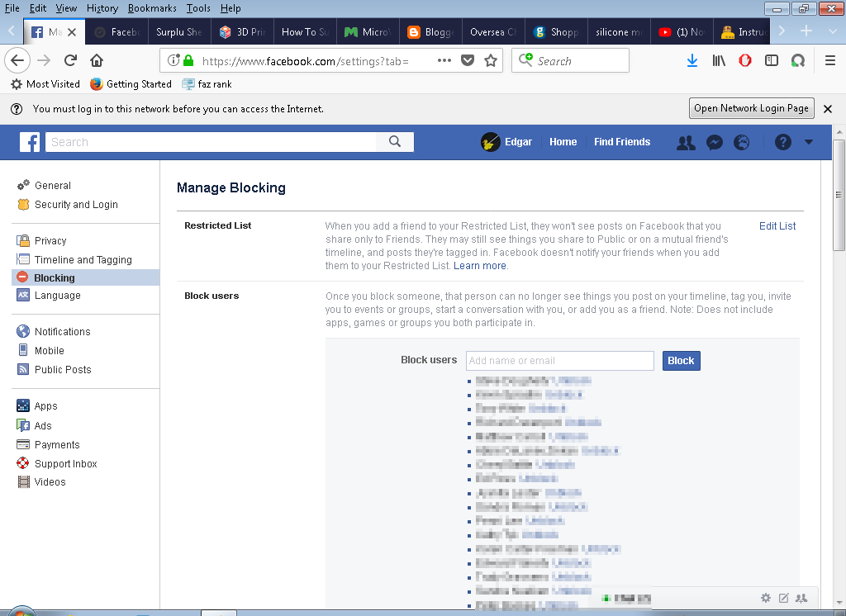Open the History menu
This screenshot has width=846, height=616.
102,8
